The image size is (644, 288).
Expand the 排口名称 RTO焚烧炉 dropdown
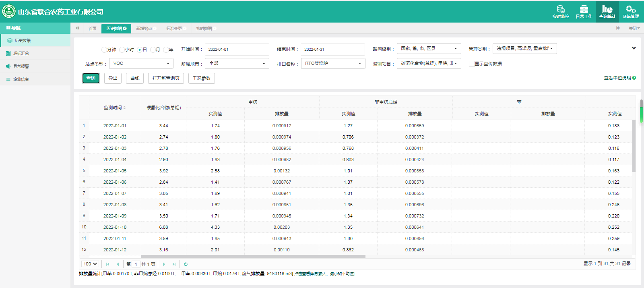pyautogui.click(x=333, y=63)
